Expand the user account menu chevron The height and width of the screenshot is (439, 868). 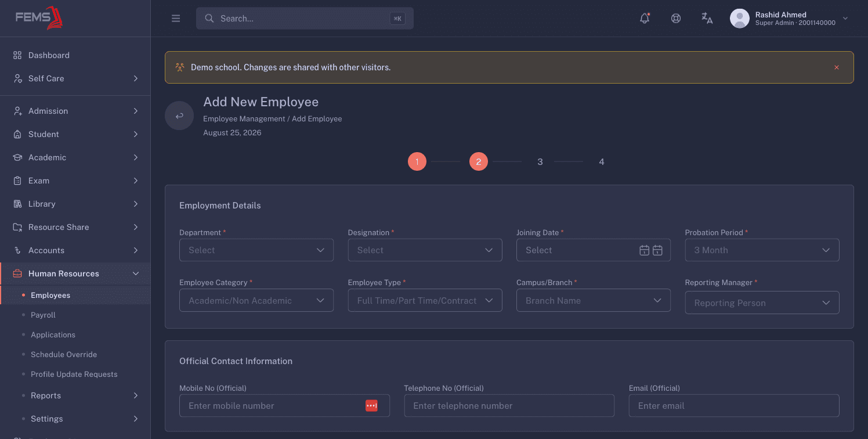click(x=845, y=19)
